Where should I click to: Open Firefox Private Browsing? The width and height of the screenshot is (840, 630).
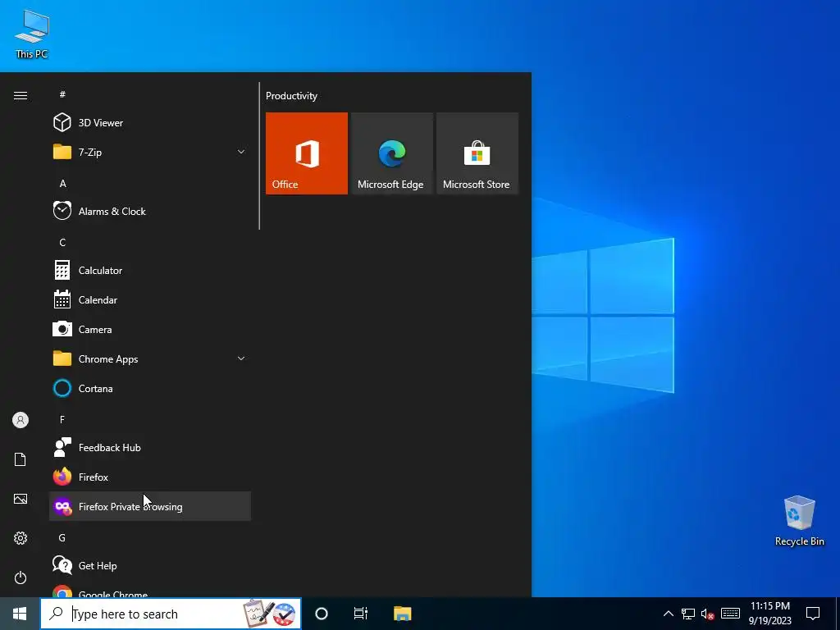coord(150,506)
